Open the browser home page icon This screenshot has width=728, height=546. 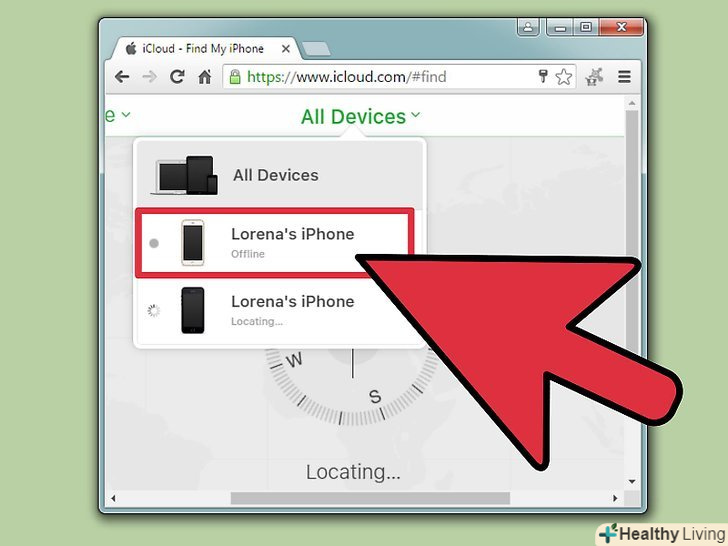[205, 77]
